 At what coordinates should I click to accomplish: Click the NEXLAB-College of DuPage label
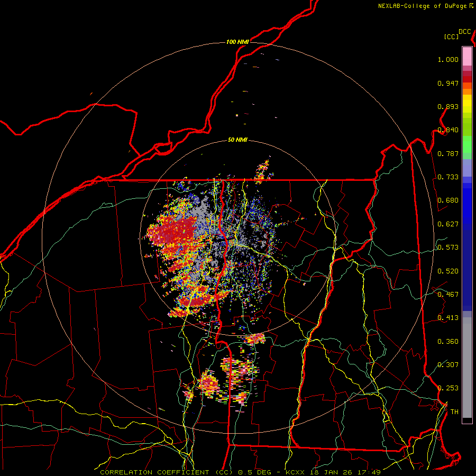(x=422, y=6)
